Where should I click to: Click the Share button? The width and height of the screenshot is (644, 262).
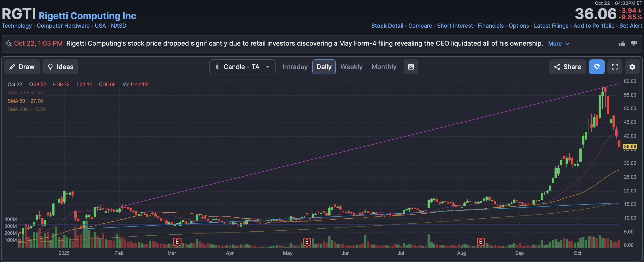(567, 67)
